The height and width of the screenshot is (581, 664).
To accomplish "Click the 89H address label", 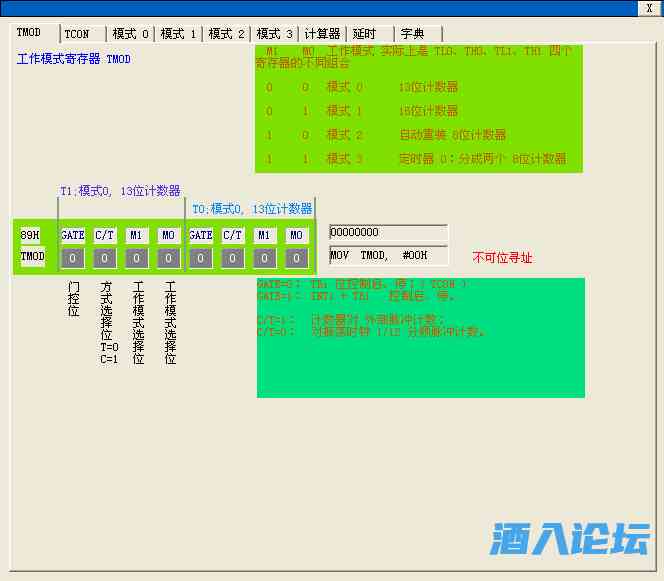I will click(30, 235).
